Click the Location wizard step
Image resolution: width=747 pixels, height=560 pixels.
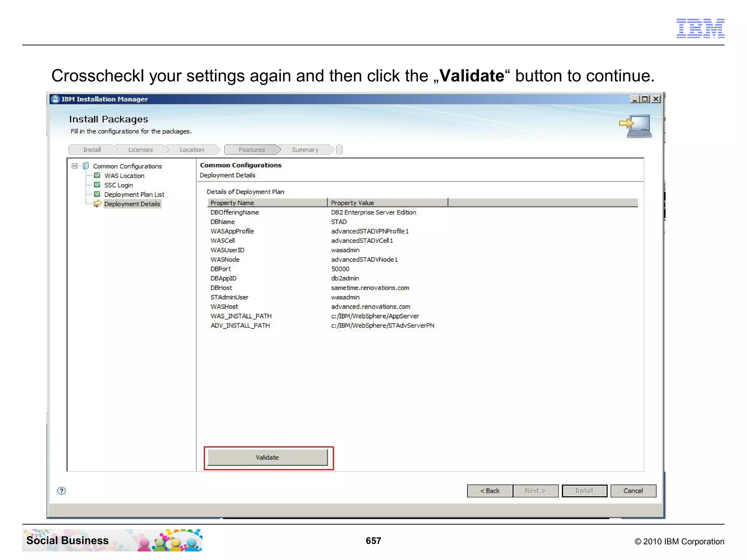click(x=192, y=150)
